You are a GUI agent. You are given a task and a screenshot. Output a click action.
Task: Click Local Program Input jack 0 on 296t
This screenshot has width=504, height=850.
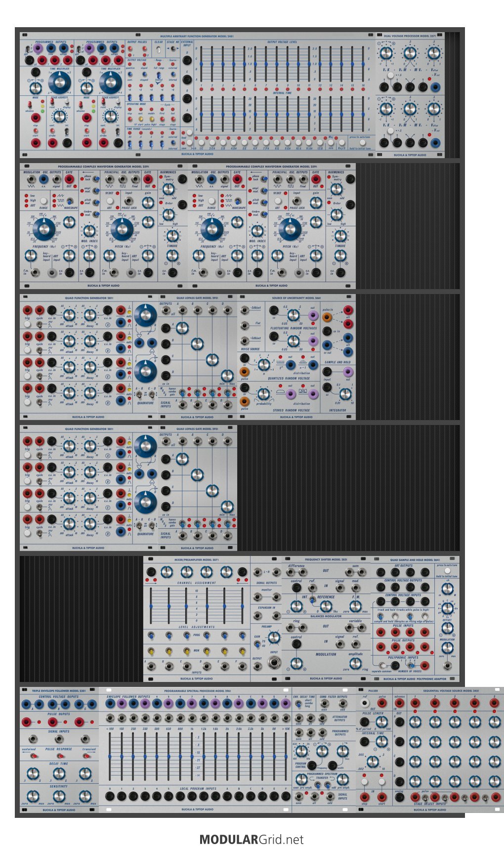[x=110, y=796]
